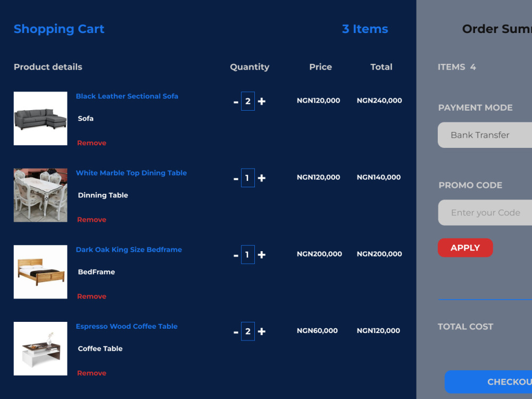Remove the Black Leather Sectional Sofa
The height and width of the screenshot is (399, 532).
92,143
